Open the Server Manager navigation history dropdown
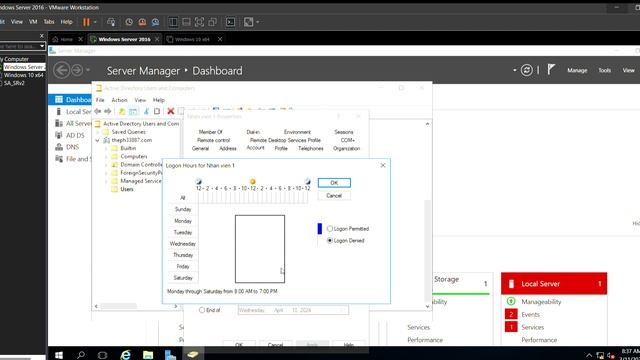This screenshot has width=640, height=360. (x=88, y=70)
